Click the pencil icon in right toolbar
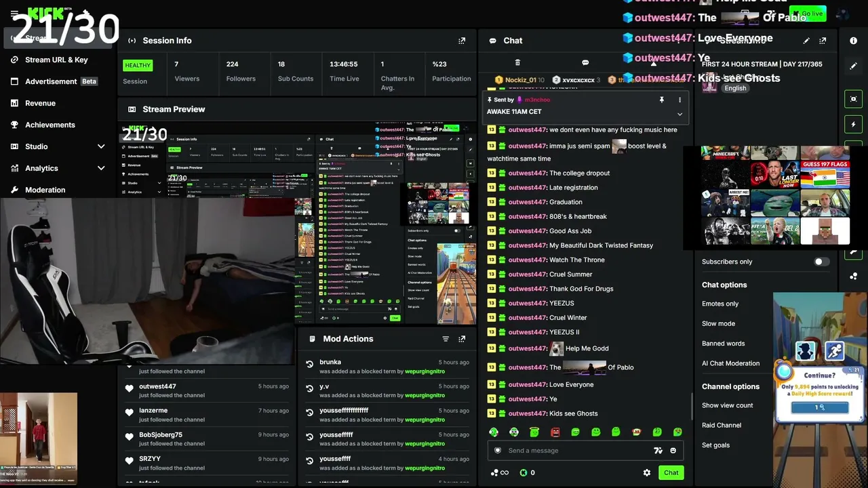This screenshot has height=488, width=868. (x=853, y=66)
